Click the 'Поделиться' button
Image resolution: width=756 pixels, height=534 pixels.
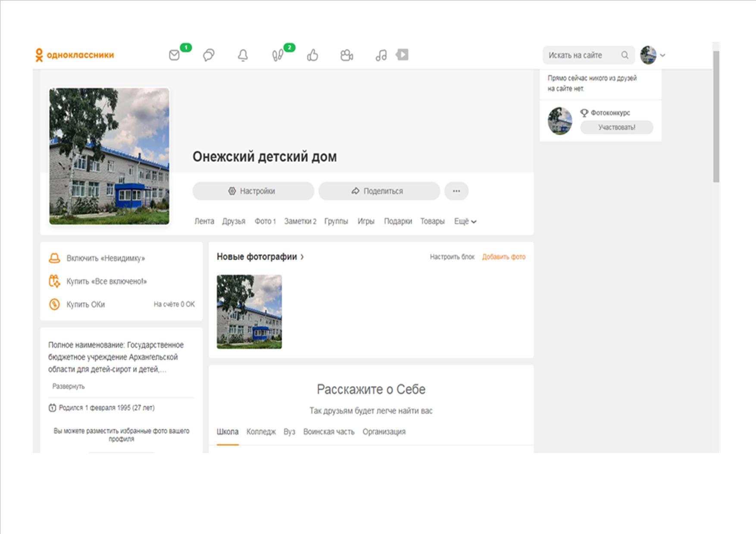click(x=379, y=191)
